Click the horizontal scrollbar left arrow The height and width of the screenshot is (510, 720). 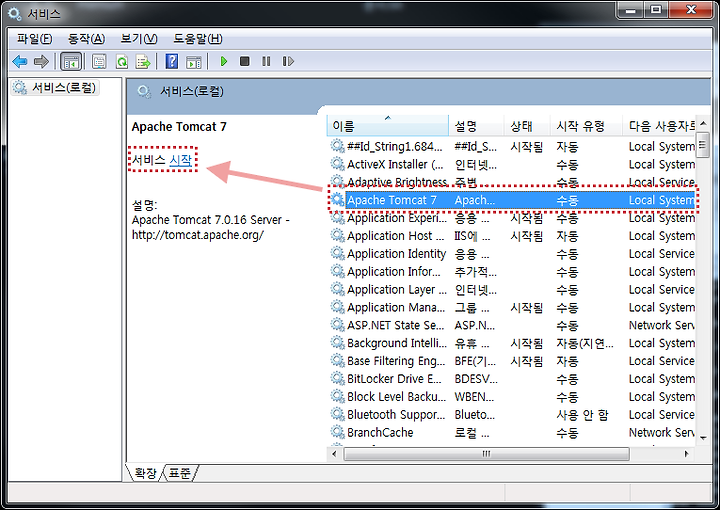[x=334, y=454]
